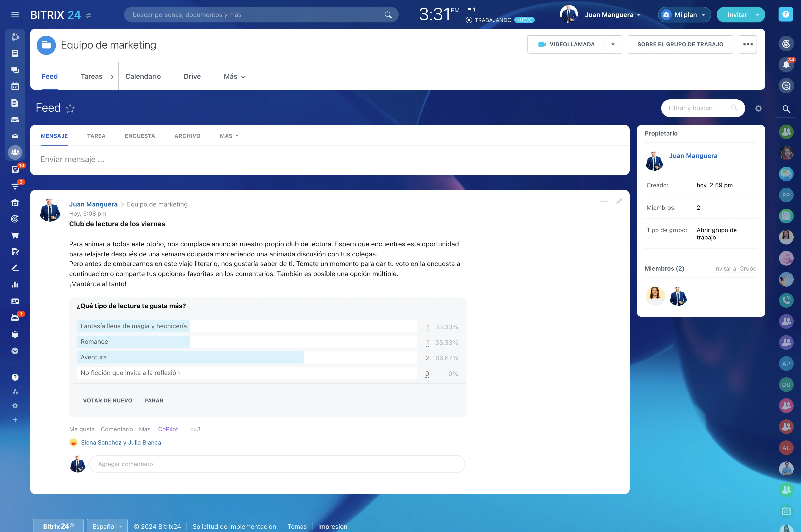The width and height of the screenshot is (801, 532).
Task: Click the online store cart icon
Action: [15, 235]
